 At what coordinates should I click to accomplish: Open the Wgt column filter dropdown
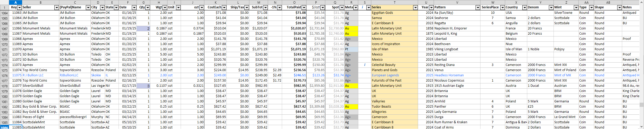point(165,8)
